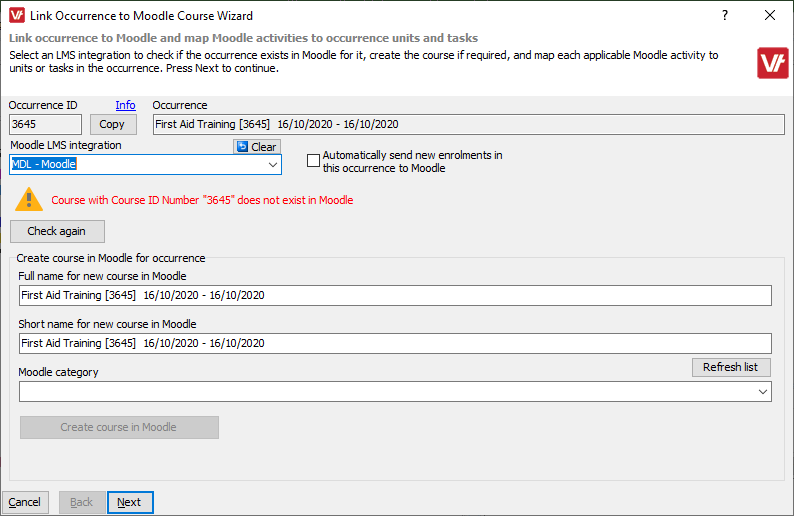Edit the full name for new course field
Viewport: 794px width, 516px height.
[395, 295]
